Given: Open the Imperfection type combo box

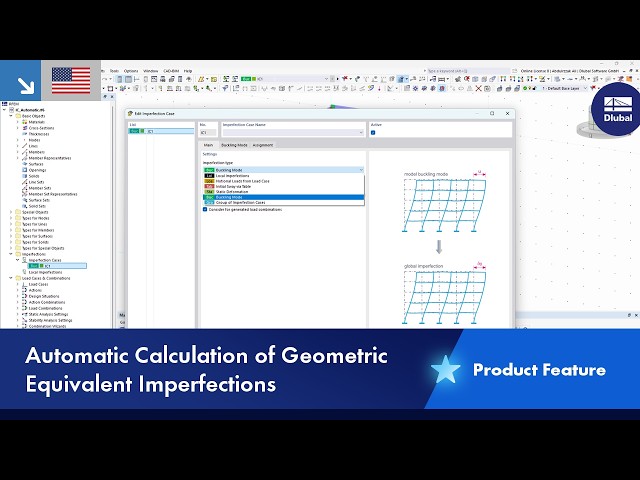Looking at the screenshot, I should coord(283,170).
